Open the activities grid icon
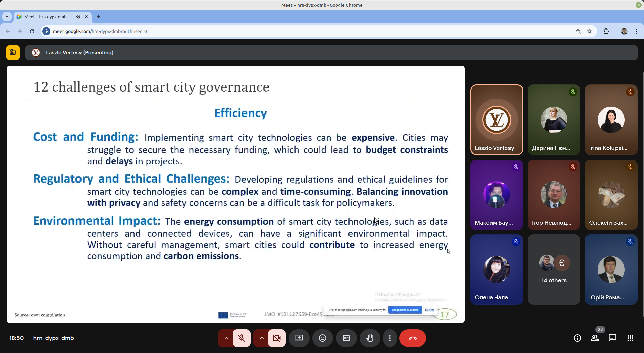Image resolution: width=644 pixels, height=353 pixels. pyautogui.click(x=630, y=338)
